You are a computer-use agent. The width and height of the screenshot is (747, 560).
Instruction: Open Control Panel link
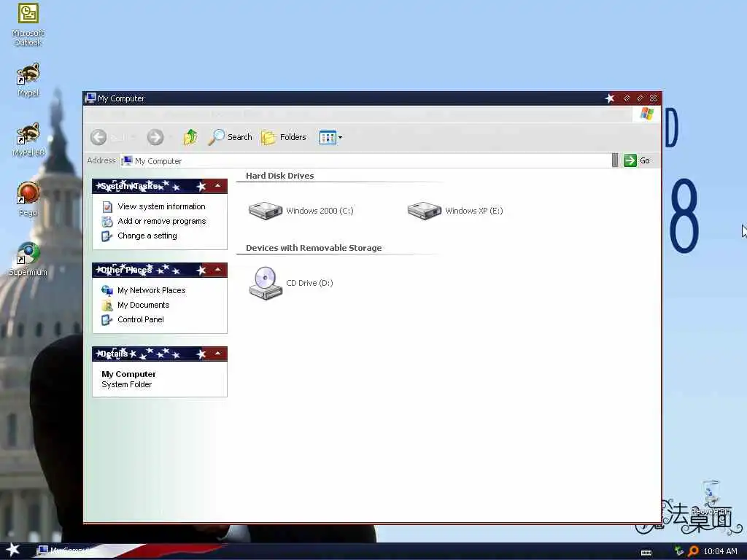[x=141, y=319]
